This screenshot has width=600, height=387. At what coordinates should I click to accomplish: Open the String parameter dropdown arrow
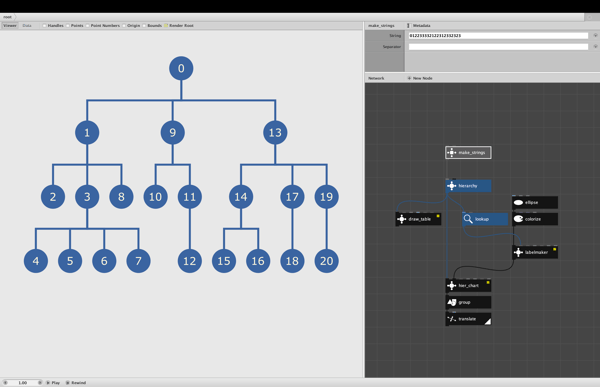[595, 36]
